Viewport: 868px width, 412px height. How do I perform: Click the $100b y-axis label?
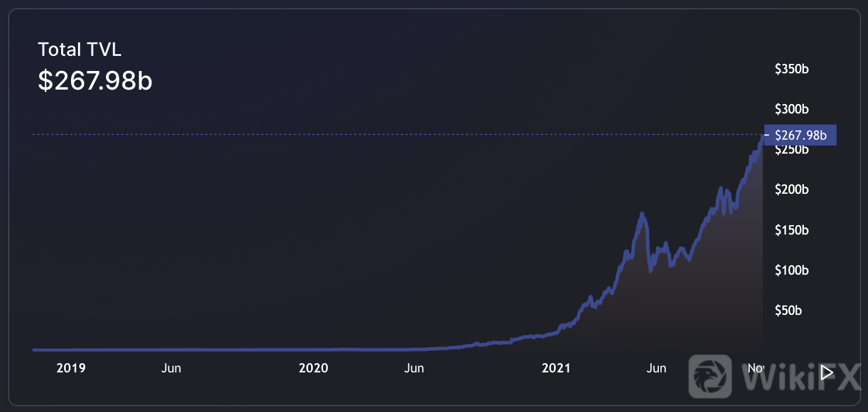792,270
